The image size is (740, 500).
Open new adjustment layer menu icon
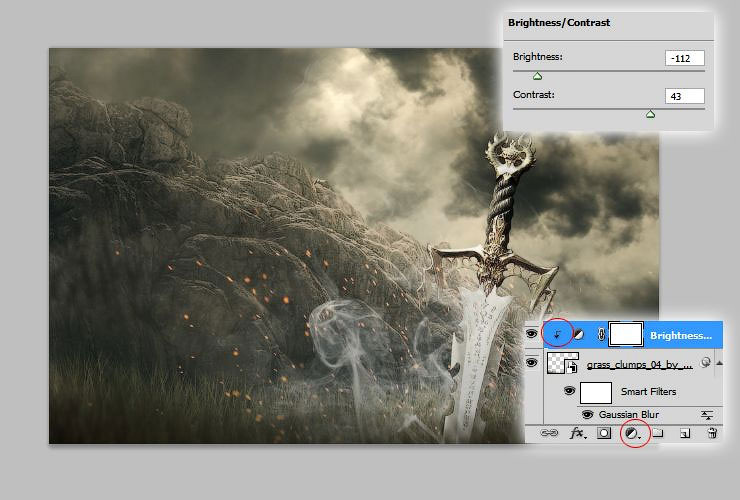coord(631,433)
